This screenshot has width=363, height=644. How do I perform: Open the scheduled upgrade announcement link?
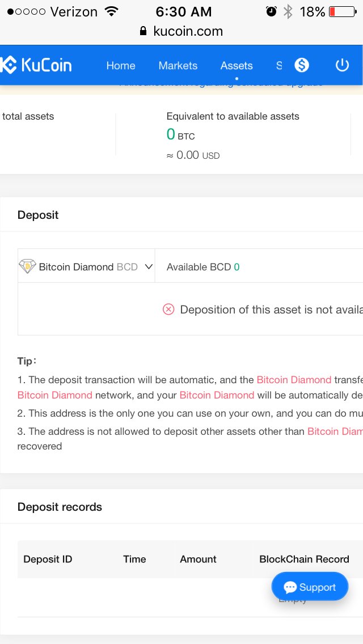click(221, 84)
